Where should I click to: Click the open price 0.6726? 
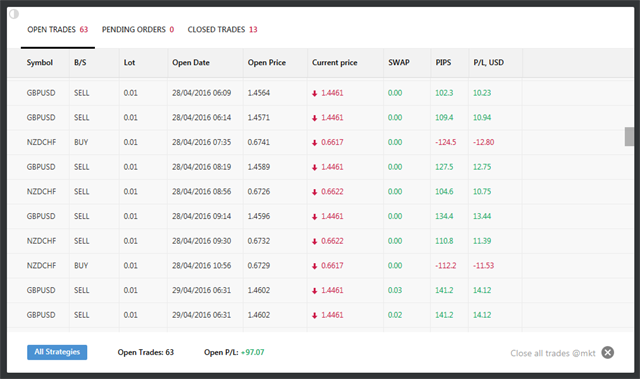(x=258, y=191)
